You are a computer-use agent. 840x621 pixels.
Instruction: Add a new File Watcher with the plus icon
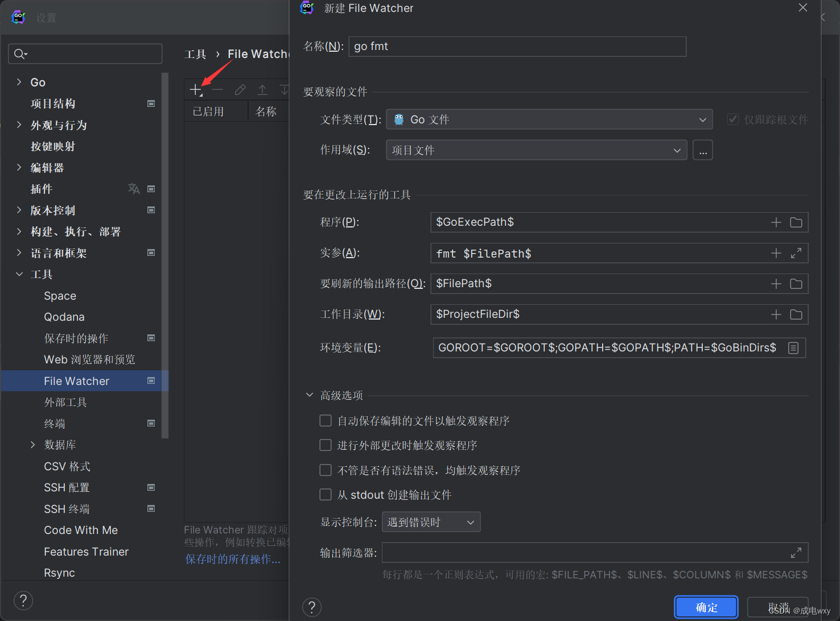(196, 89)
